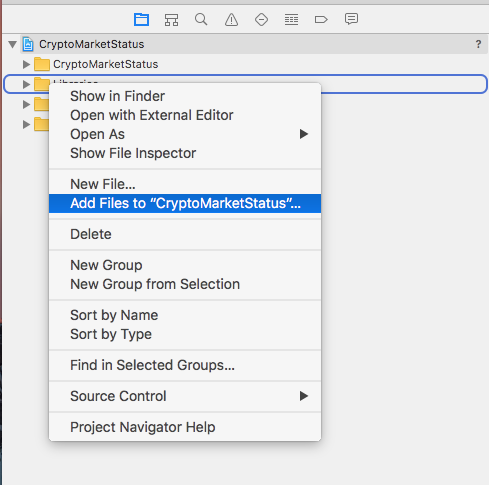Choose New File… from context menu

click(103, 184)
